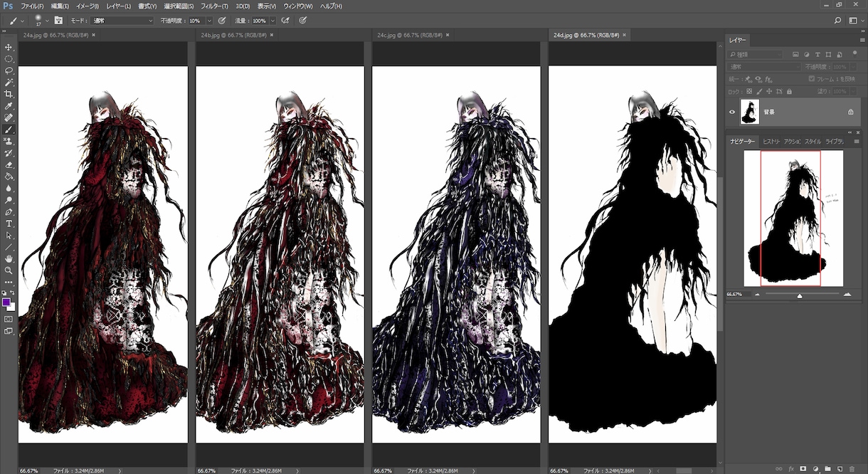The width and height of the screenshot is (868, 474).
Task: Click the search icon in the options bar
Action: (838, 21)
